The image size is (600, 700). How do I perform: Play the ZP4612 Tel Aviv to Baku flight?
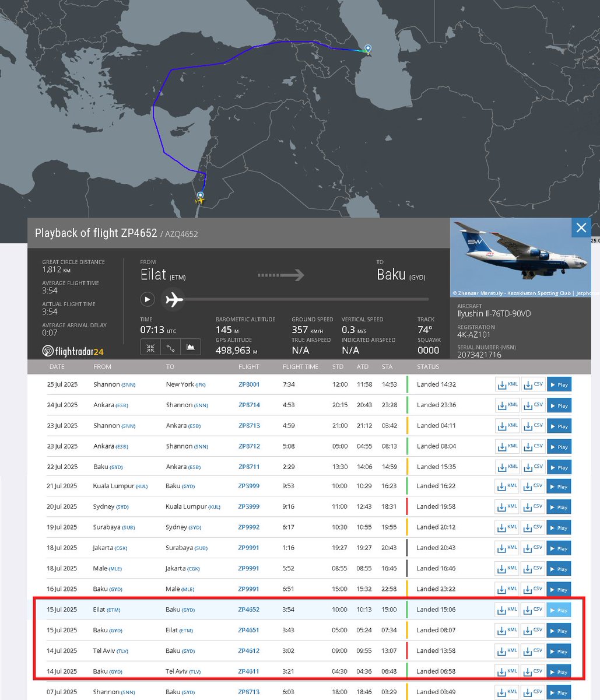559,651
